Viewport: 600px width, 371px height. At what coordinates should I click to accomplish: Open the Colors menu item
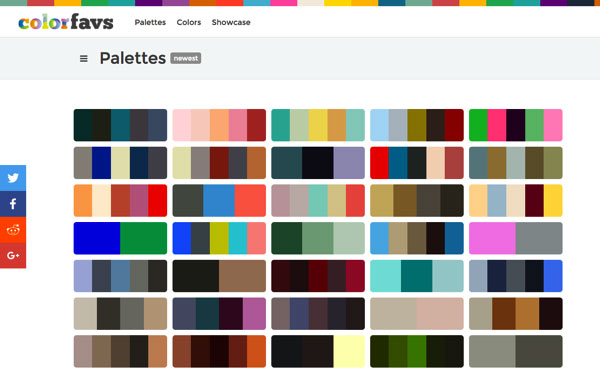click(189, 22)
